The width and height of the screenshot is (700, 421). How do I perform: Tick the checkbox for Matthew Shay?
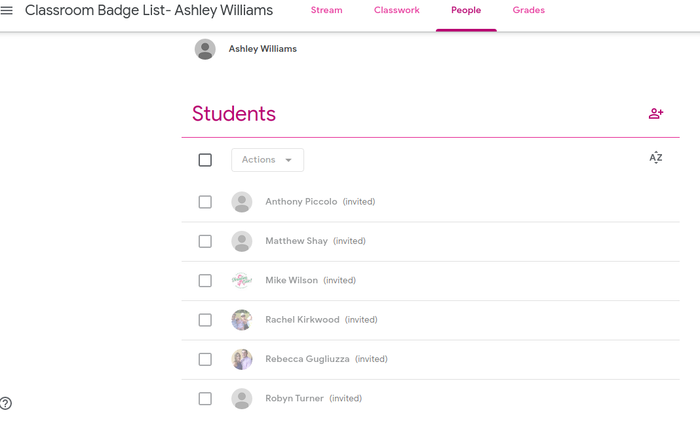[205, 241]
